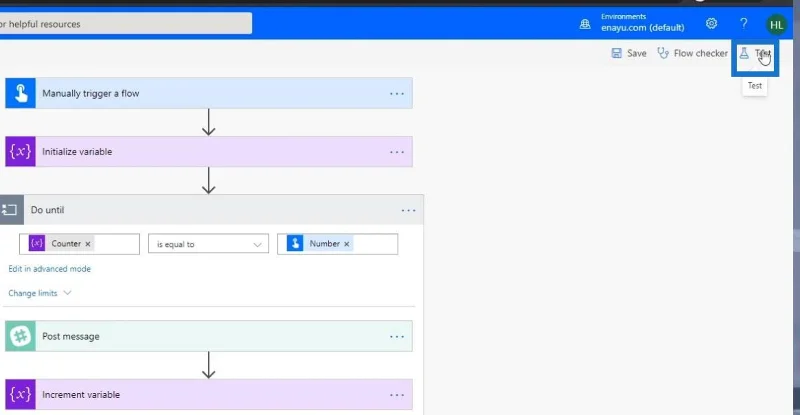
Task: Click Manually trigger a flow icon
Action: click(20, 93)
